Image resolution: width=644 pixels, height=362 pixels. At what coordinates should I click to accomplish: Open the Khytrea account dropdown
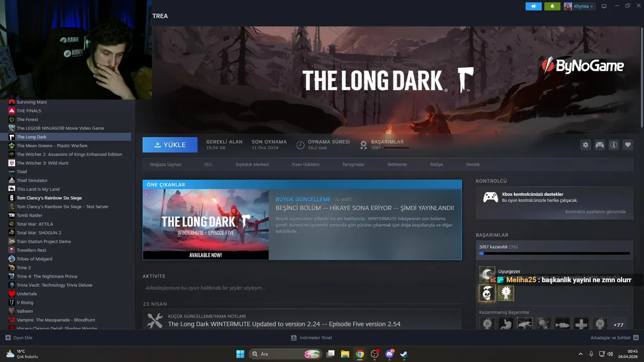click(579, 6)
